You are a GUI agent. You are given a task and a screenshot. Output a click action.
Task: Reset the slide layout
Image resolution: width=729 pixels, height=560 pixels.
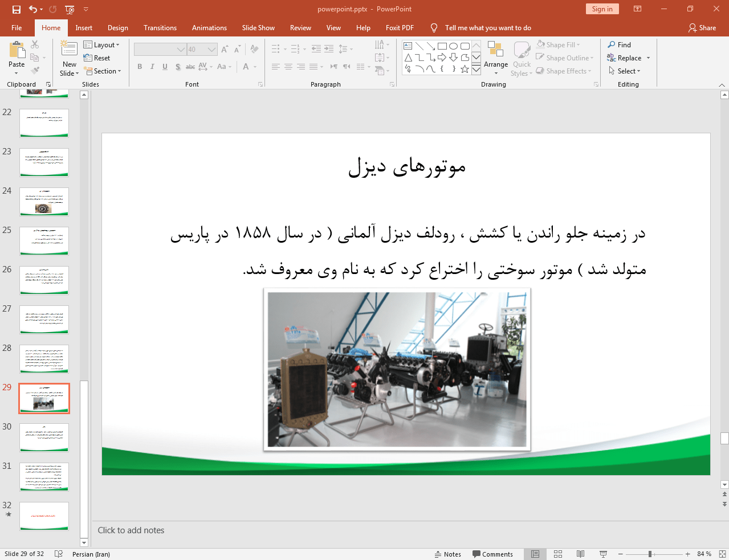point(97,58)
